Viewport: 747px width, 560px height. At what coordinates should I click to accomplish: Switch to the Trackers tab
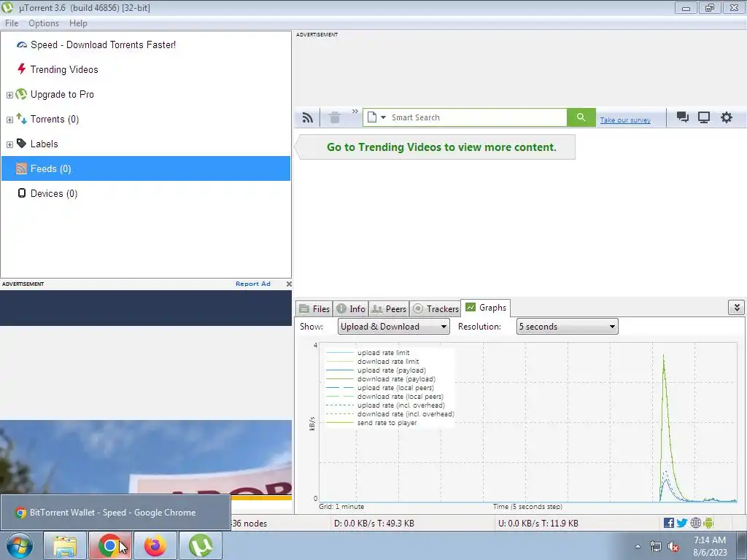(x=436, y=308)
